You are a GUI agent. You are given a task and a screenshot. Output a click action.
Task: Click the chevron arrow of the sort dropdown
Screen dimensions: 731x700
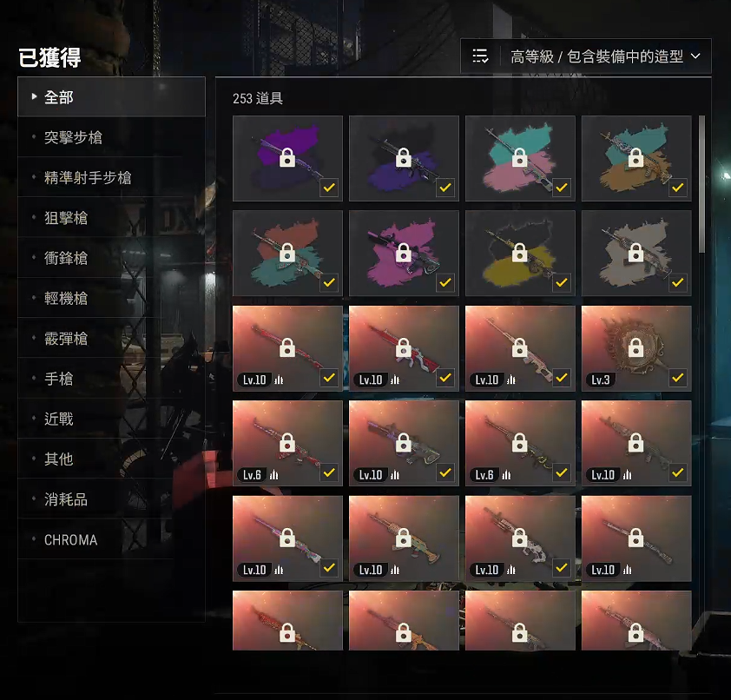pyautogui.click(x=695, y=56)
